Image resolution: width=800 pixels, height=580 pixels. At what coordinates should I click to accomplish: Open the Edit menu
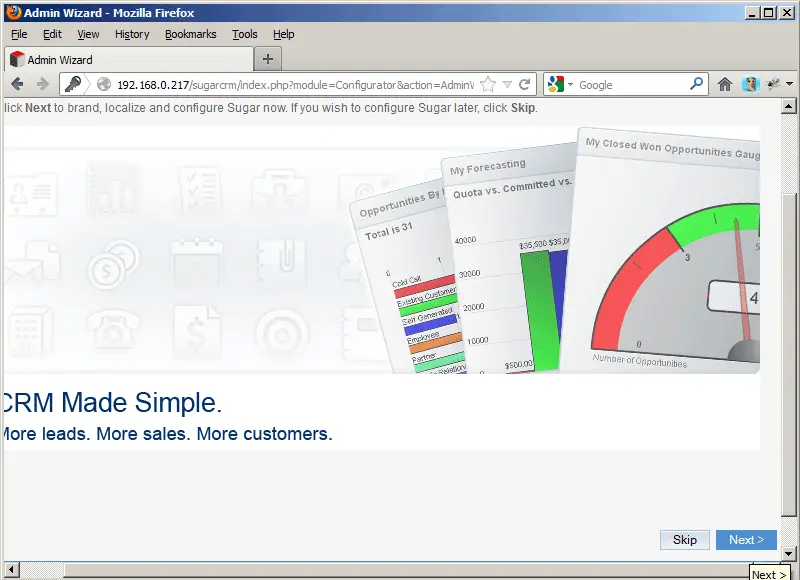click(52, 34)
